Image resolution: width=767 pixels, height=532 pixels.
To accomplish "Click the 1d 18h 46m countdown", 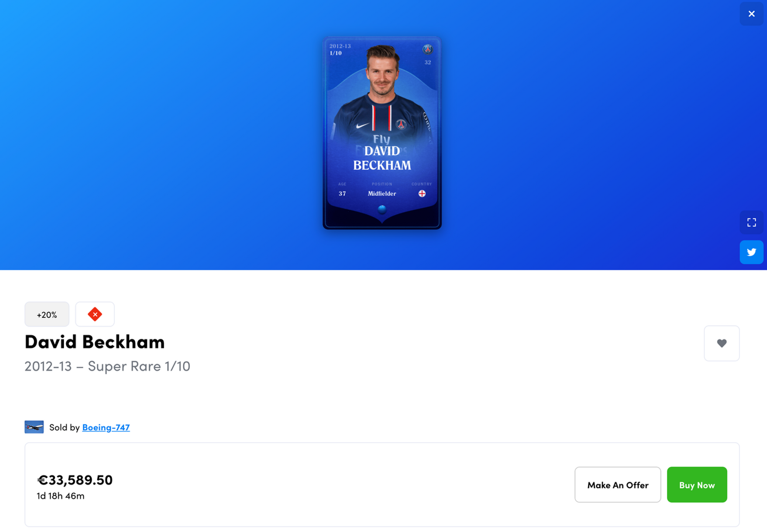I will click(61, 496).
